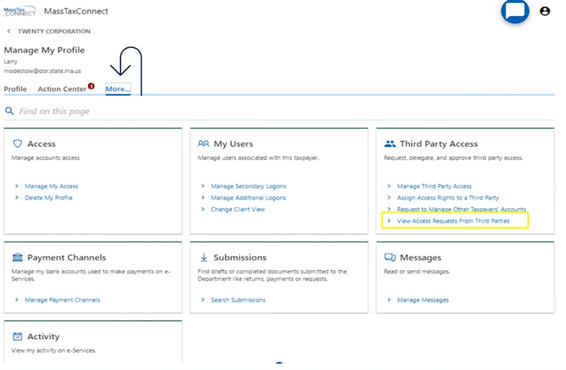Click Delete My Profile link

click(48, 198)
